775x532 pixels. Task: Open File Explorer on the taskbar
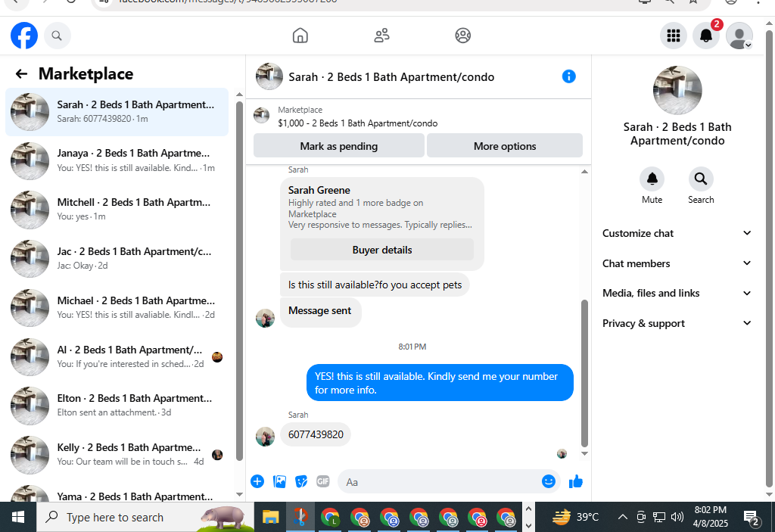270,517
